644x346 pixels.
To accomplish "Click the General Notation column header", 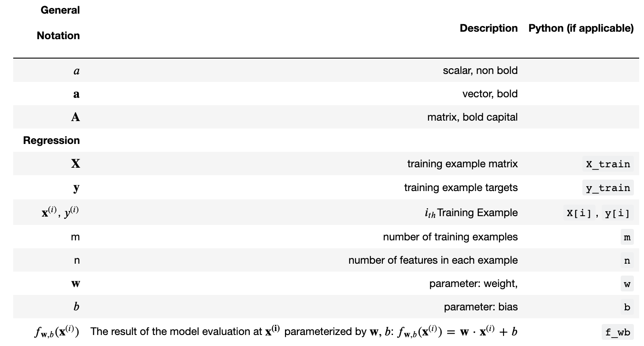I will tap(59, 23).
